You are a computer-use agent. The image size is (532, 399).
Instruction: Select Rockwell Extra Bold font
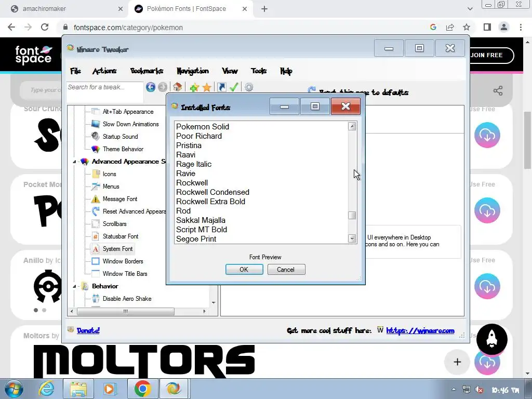point(211,202)
